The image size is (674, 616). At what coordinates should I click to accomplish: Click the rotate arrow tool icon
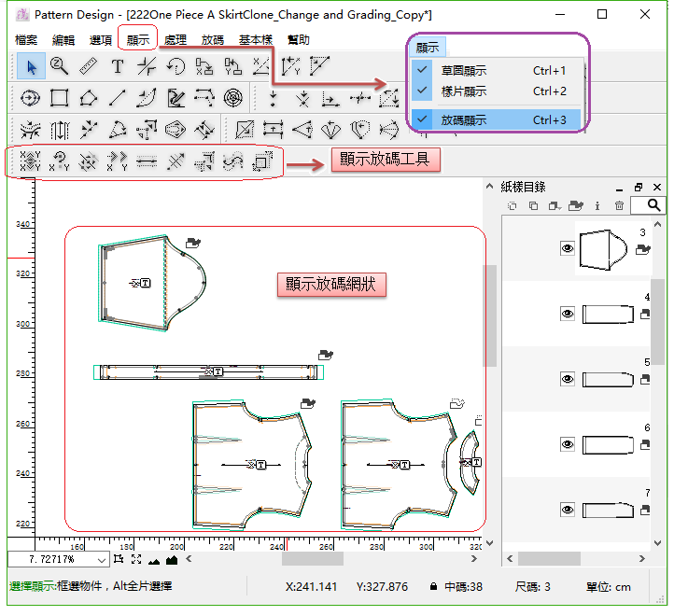[x=176, y=66]
